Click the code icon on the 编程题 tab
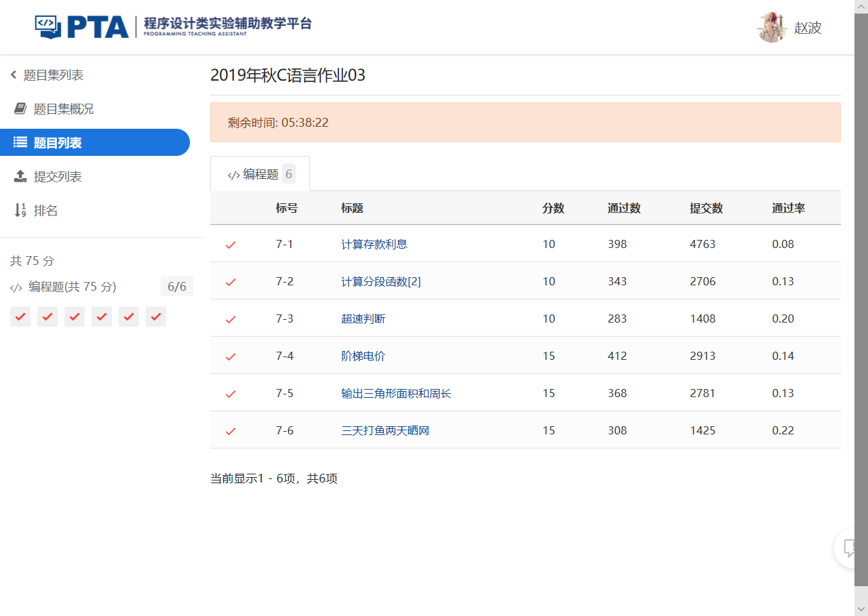The height and width of the screenshot is (616, 868). (233, 175)
